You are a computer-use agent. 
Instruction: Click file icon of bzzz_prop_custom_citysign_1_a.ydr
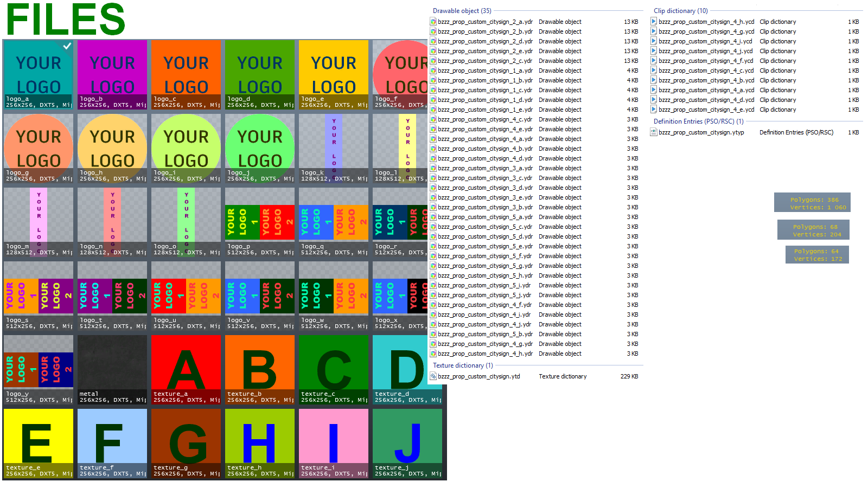click(433, 70)
